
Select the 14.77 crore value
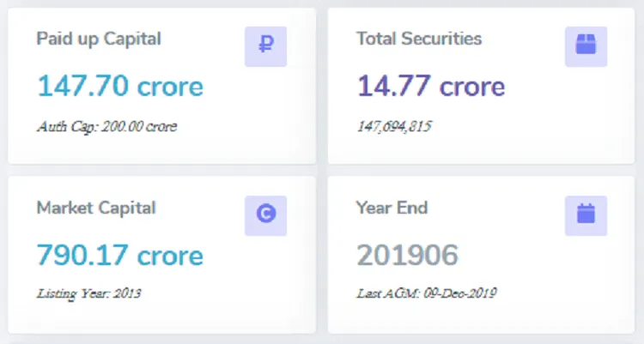click(x=431, y=86)
